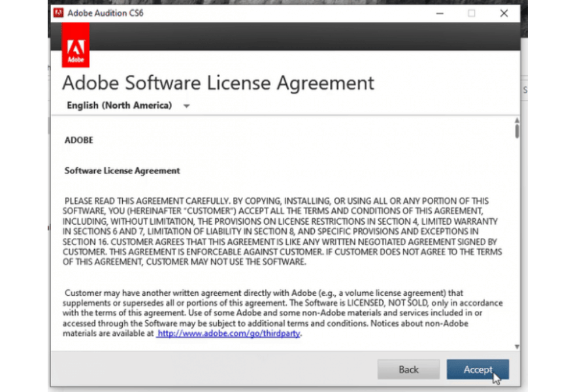Close the Adobe Audition CS6 installer window

(x=504, y=13)
